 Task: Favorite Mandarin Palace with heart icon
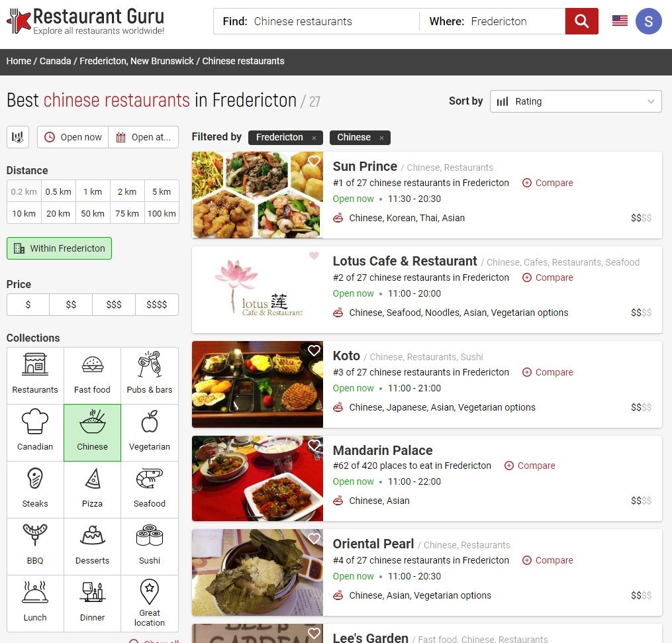click(x=314, y=445)
